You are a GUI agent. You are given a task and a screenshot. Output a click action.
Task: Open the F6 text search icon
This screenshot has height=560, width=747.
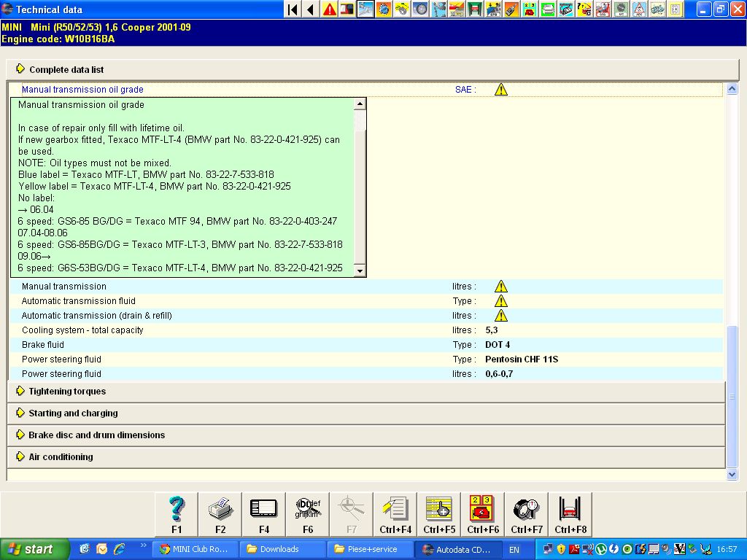(x=308, y=514)
